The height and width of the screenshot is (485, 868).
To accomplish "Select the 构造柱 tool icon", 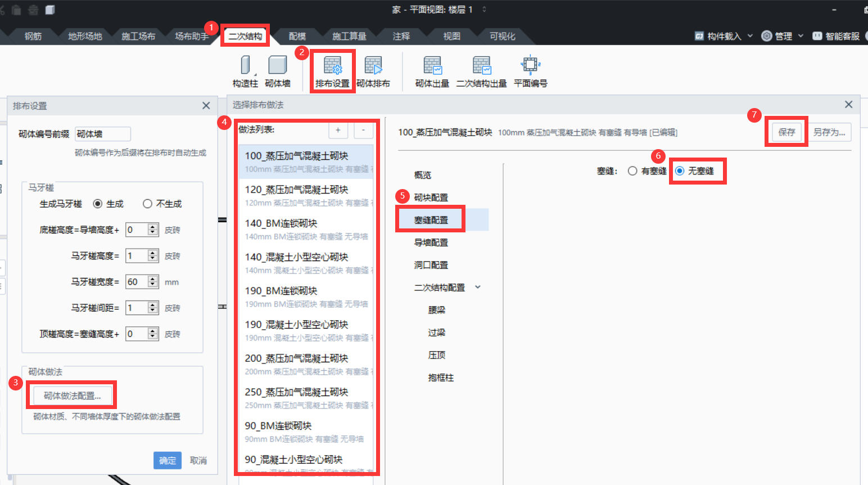I will click(245, 65).
